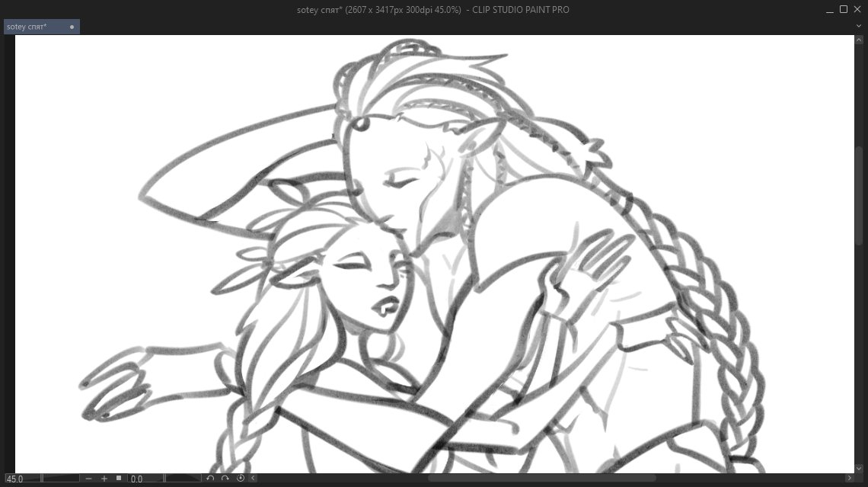Reset the canvas rotation

tap(241, 479)
